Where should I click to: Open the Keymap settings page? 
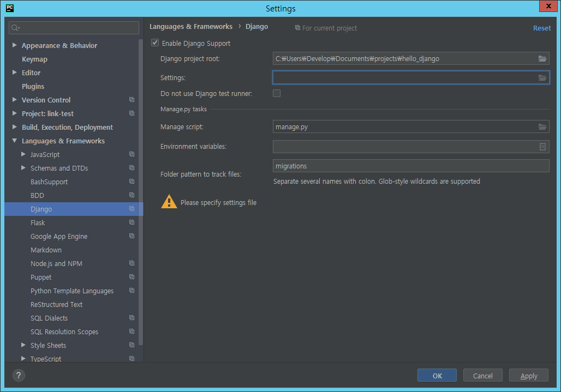pyautogui.click(x=35, y=59)
